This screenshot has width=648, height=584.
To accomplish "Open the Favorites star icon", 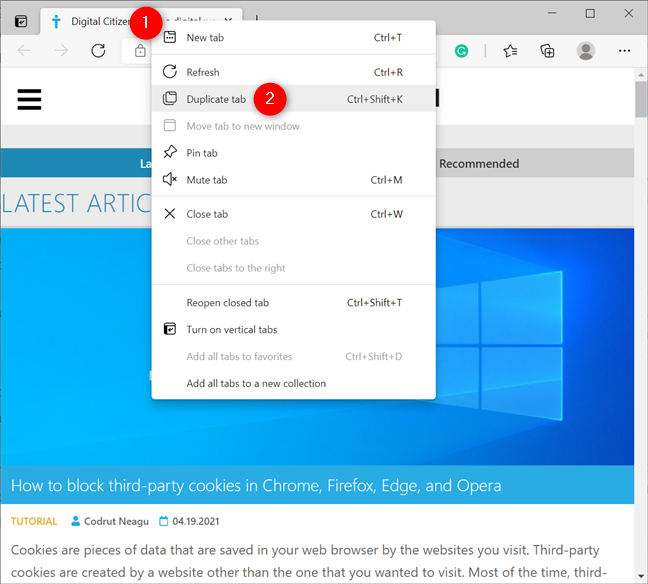I will click(510, 51).
